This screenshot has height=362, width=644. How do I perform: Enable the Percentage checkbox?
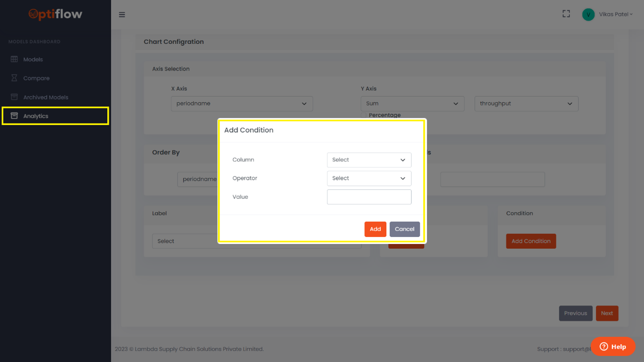tap(363, 115)
